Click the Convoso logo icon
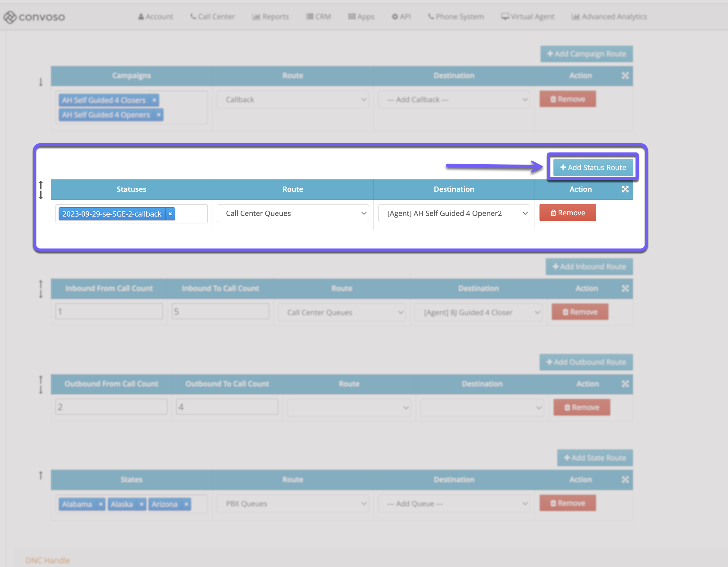This screenshot has width=728, height=567. point(10,17)
